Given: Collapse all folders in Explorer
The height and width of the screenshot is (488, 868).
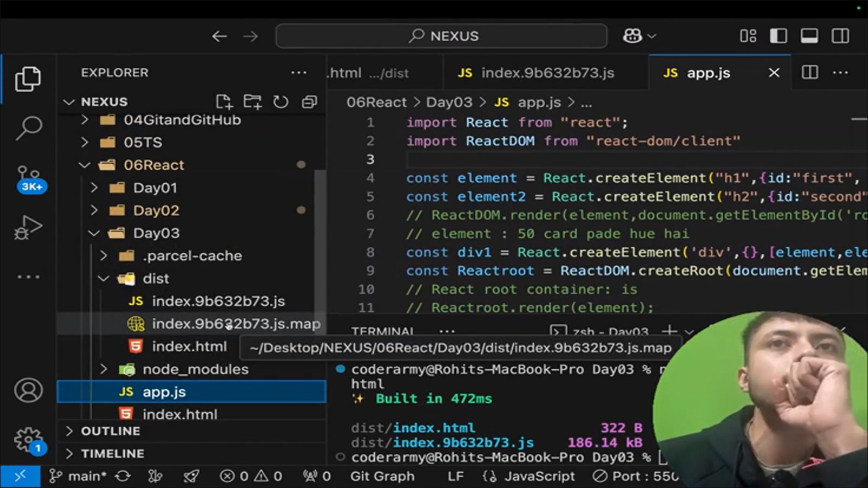Looking at the screenshot, I should [x=309, y=102].
